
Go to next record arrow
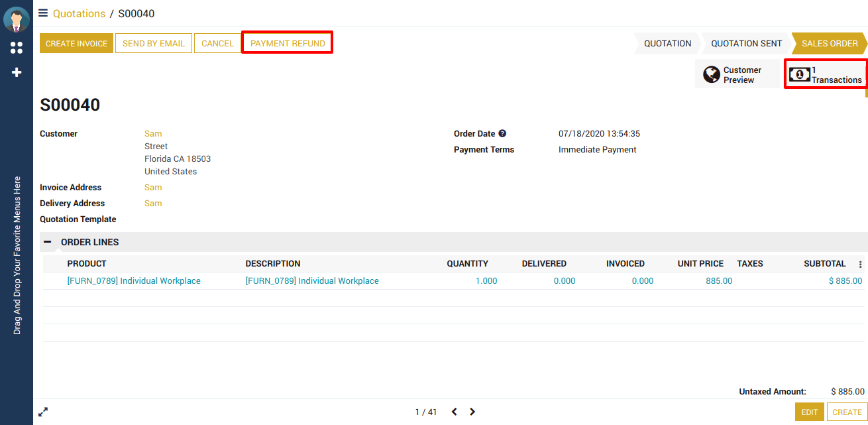[x=472, y=412]
